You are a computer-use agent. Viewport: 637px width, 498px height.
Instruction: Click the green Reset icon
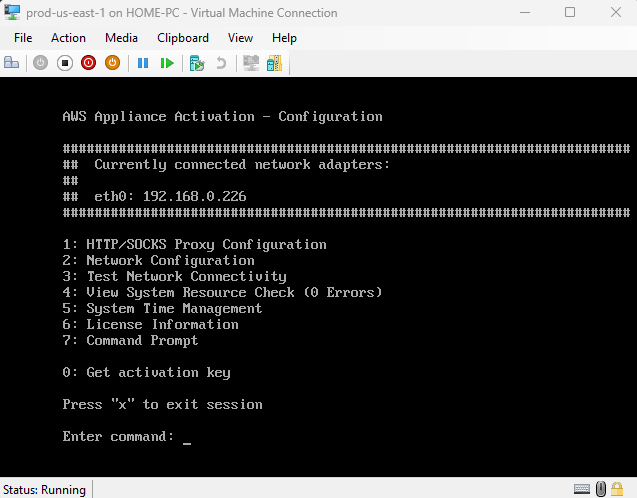167,63
